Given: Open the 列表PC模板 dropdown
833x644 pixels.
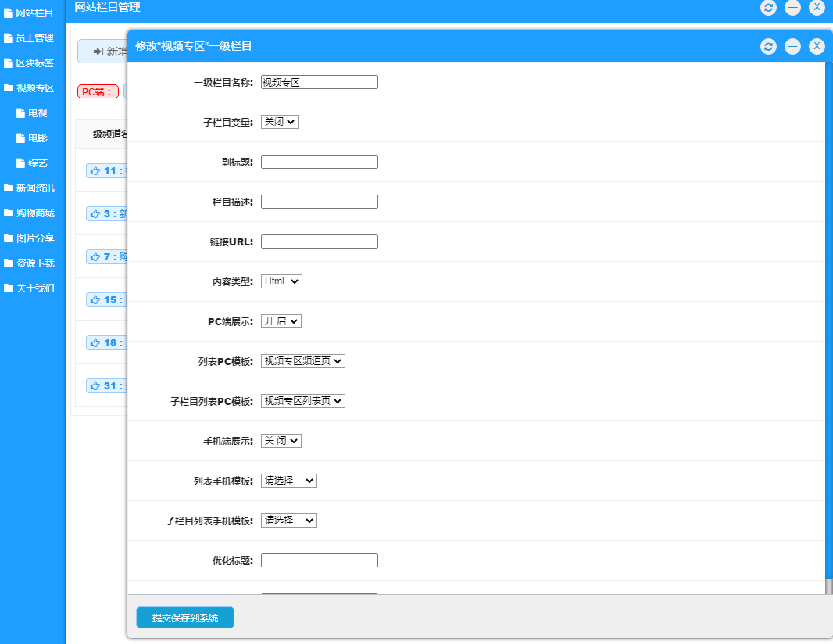Looking at the screenshot, I should 303,361.
